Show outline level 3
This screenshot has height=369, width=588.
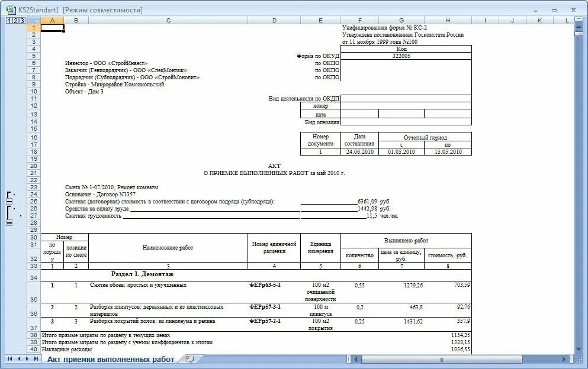(x=22, y=21)
